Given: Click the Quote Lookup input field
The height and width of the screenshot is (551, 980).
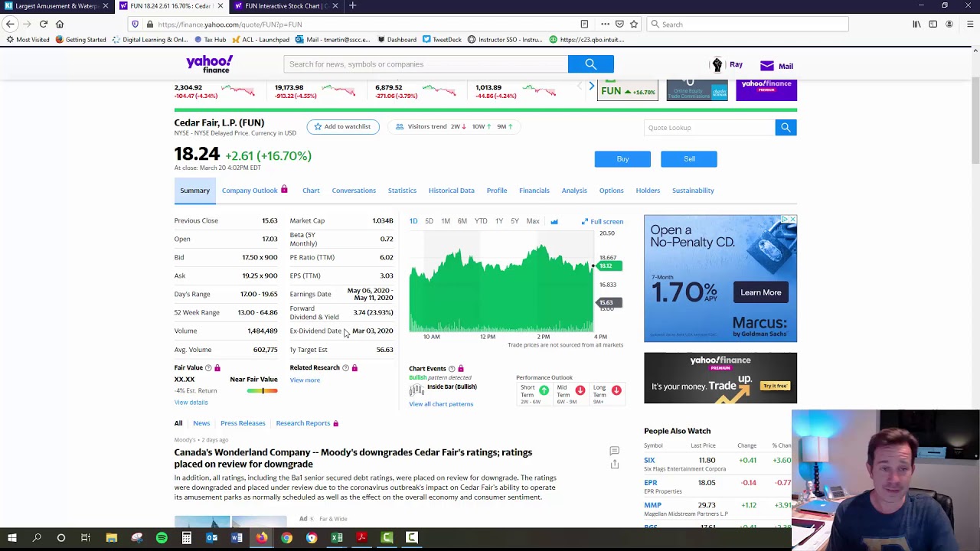Looking at the screenshot, I should click(x=710, y=128).
